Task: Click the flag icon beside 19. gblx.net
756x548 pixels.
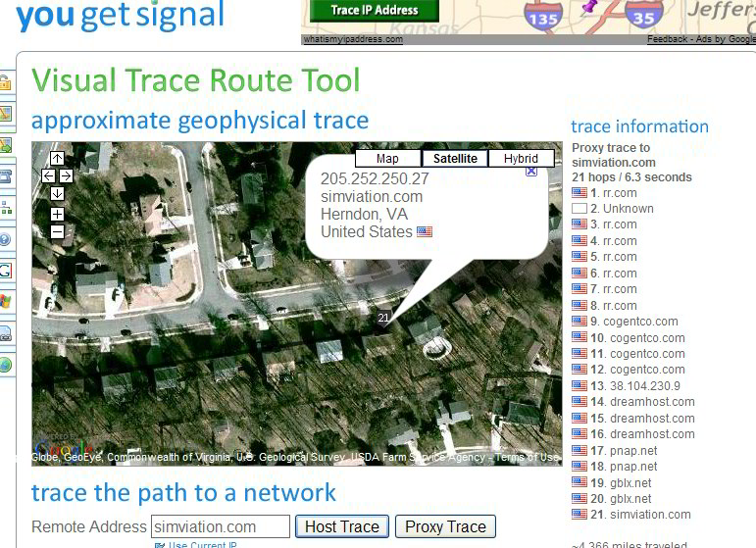Action: [580, 482]
